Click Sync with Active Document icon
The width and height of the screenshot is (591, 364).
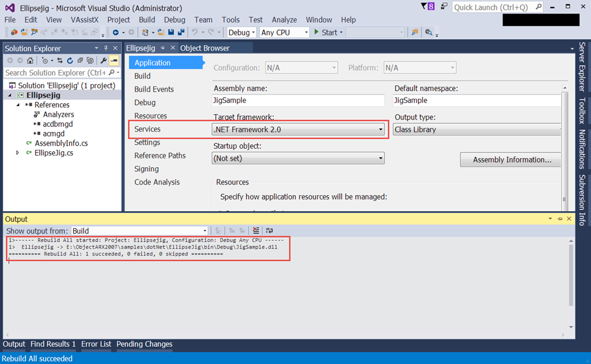click(60, 60)
